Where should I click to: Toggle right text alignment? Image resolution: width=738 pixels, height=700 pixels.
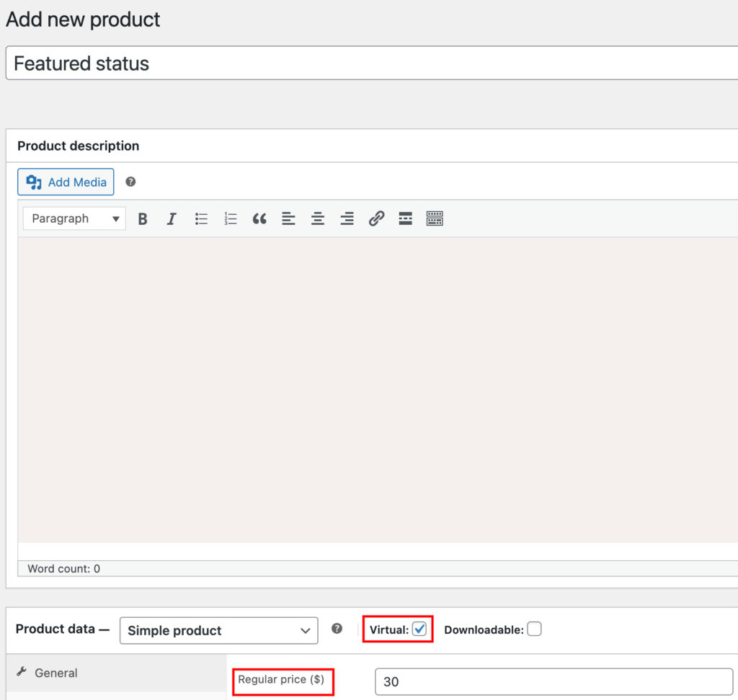(x=347, y=218)
